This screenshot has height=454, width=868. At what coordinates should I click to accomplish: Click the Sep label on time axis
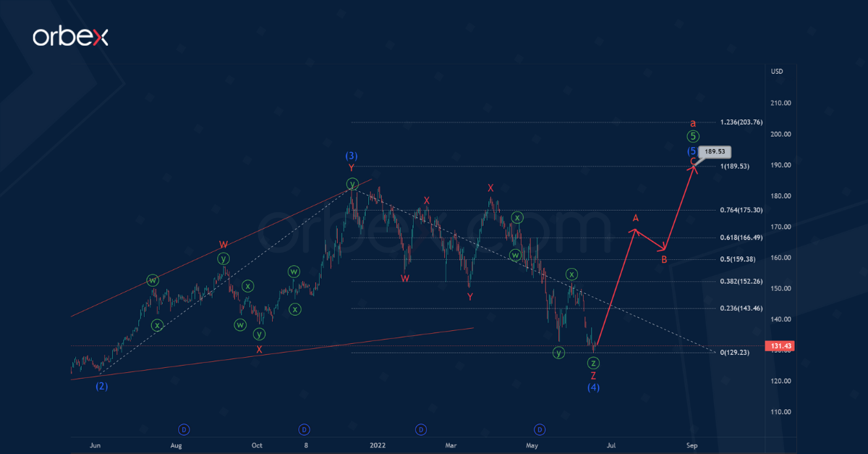[x=692, y=445]
